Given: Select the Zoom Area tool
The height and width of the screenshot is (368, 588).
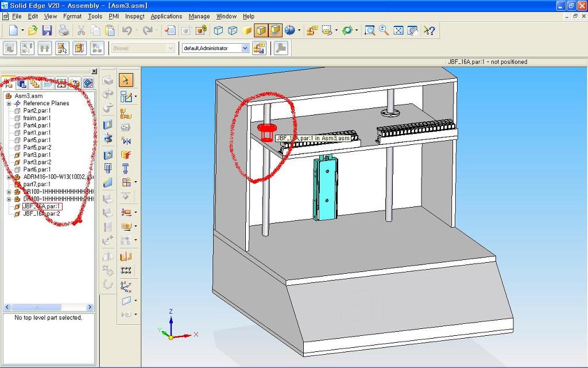Looking at the screenshot, I should 370,30.
